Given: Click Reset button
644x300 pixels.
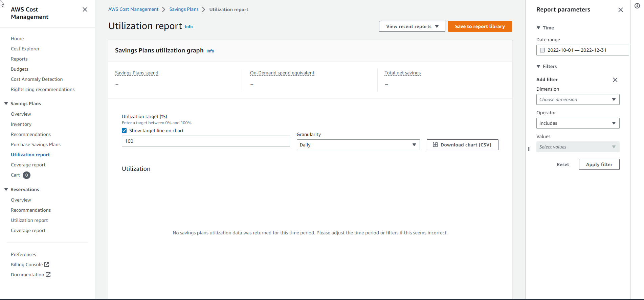Looking at the screenshot, I should 563,164.
